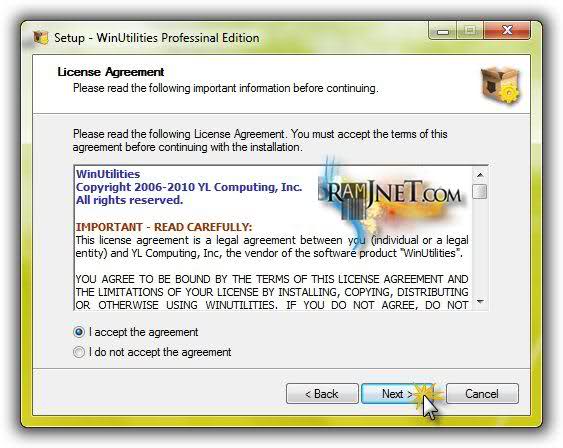Close the Setup window

click(507, 31)
